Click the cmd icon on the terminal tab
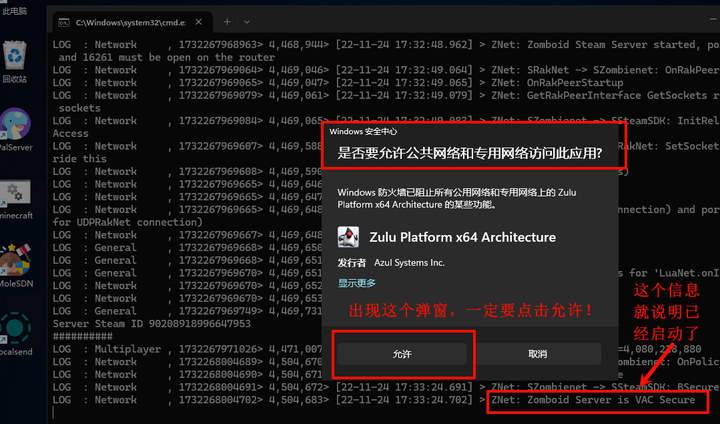Viewport: 720px width, 424px height. tap(64, 22)
